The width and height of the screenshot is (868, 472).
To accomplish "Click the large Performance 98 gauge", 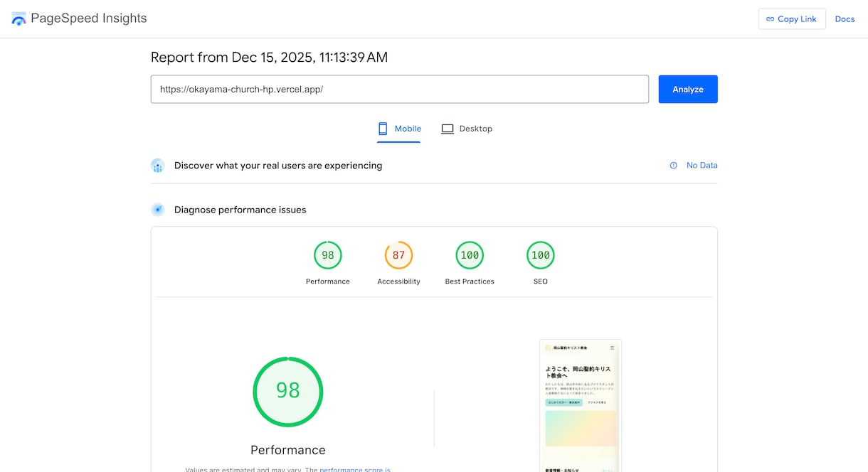I will (x=288, y=392).
